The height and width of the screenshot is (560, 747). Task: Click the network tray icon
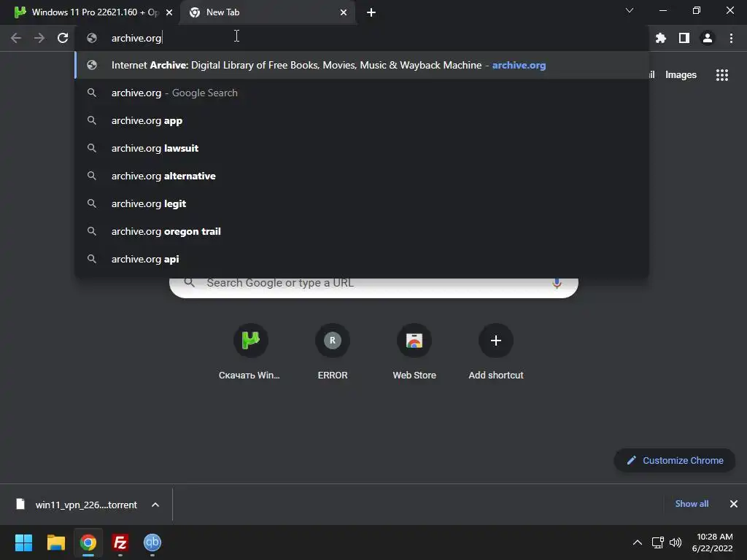(658, 542)
